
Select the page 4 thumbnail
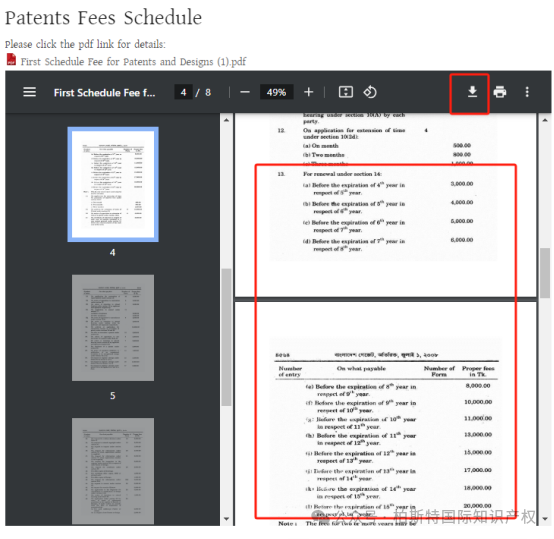pos(113,184)
